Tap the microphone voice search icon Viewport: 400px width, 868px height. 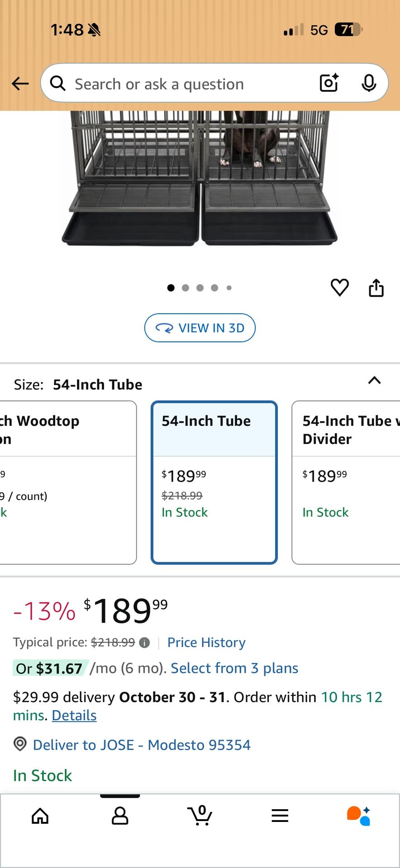point(369,83)
